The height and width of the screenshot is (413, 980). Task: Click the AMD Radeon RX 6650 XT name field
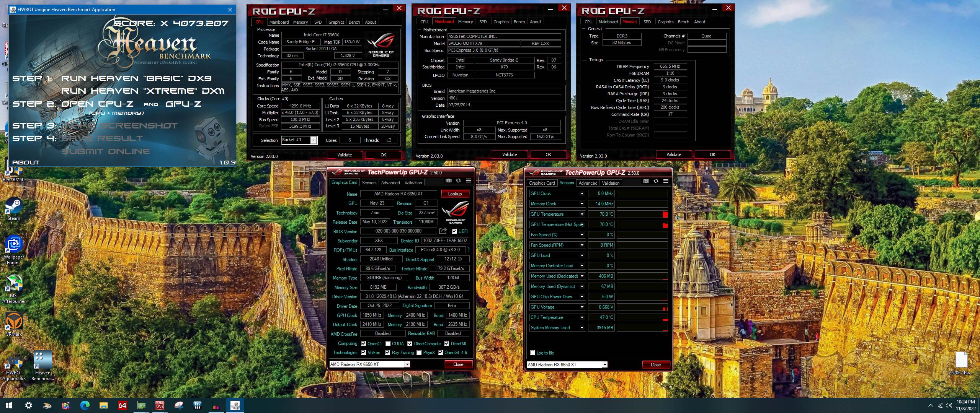coord(399,194)
